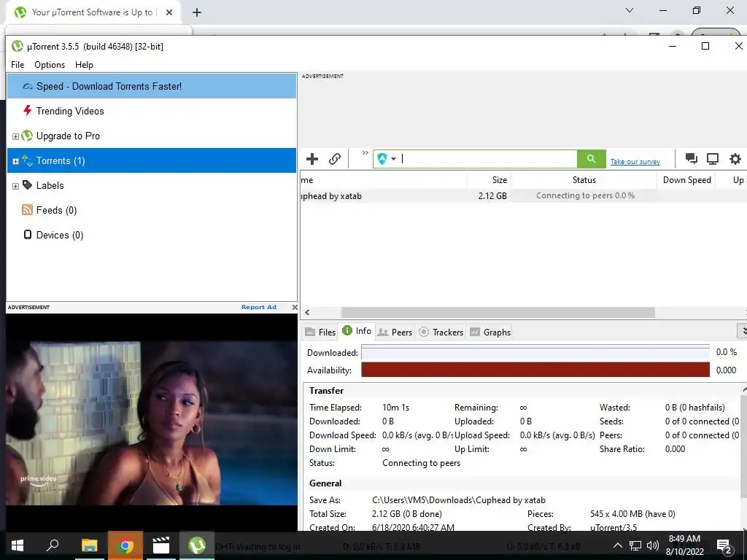
Task: Click the Labels tag icon
Action: pyautogui.click(x=28, y=184)
